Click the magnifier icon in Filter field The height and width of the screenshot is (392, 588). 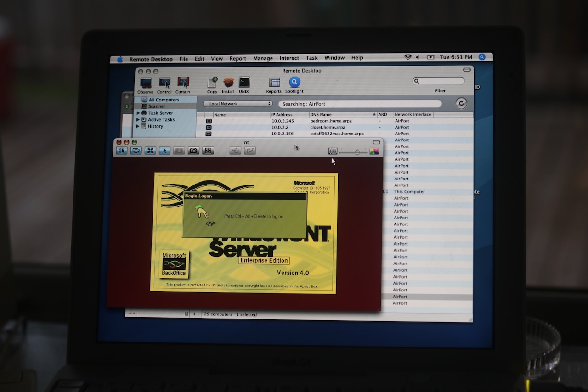(x=417, y=81)
